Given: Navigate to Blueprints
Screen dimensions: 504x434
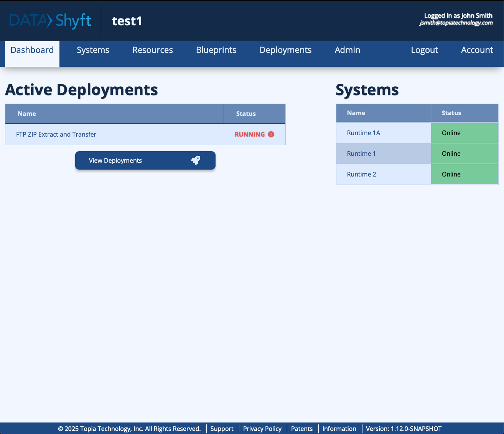Looking at the screenshot, I should coord(216,50).
